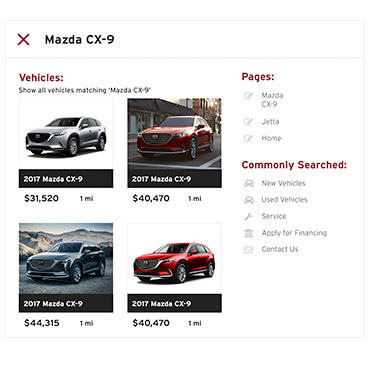Go to the Home page link
The height and width of the screenshot is (370, 370).
(271, 138)
